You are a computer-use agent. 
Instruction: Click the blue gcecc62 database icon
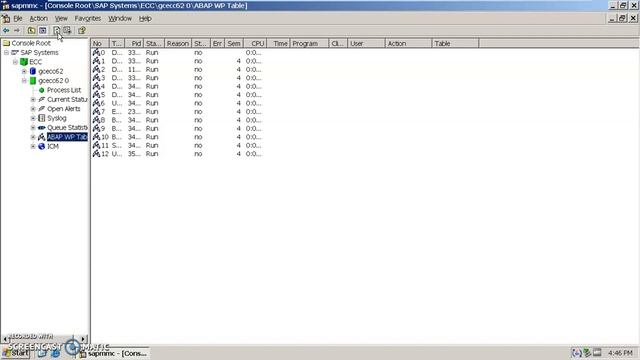pos(33,71)
